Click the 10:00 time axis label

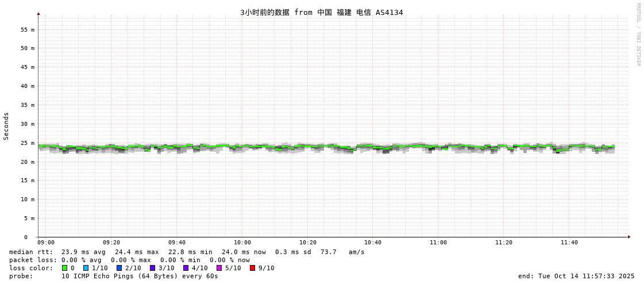[x=242, y=243]
